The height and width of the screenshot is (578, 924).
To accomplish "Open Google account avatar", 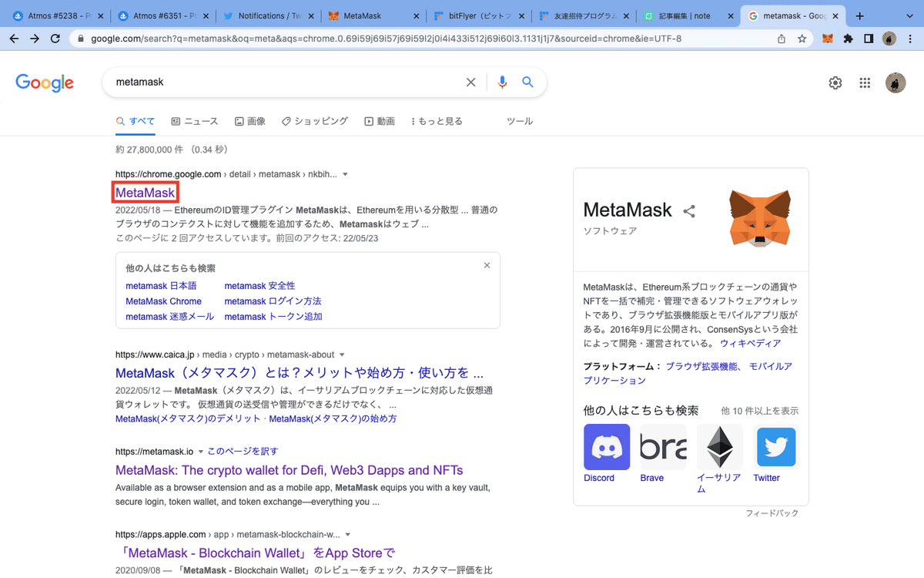I will [896, 82].
